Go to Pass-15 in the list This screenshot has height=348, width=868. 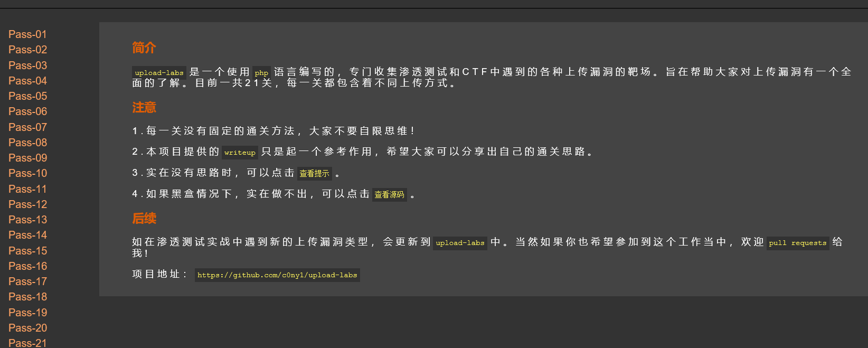[x=27, y=251]
